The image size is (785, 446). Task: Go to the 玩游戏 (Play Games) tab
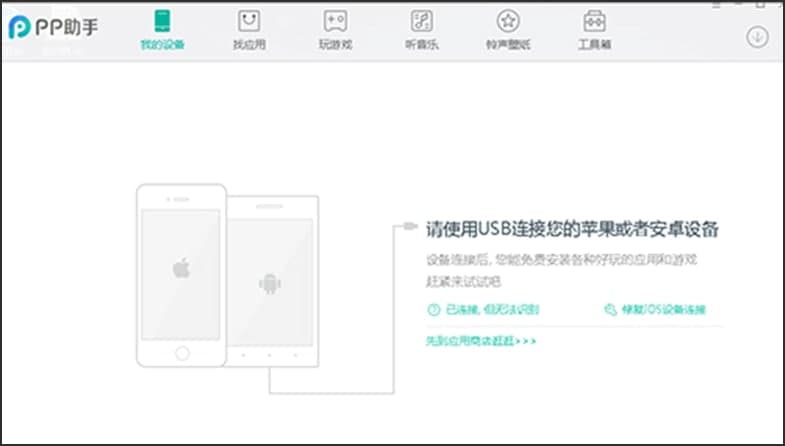335,30
